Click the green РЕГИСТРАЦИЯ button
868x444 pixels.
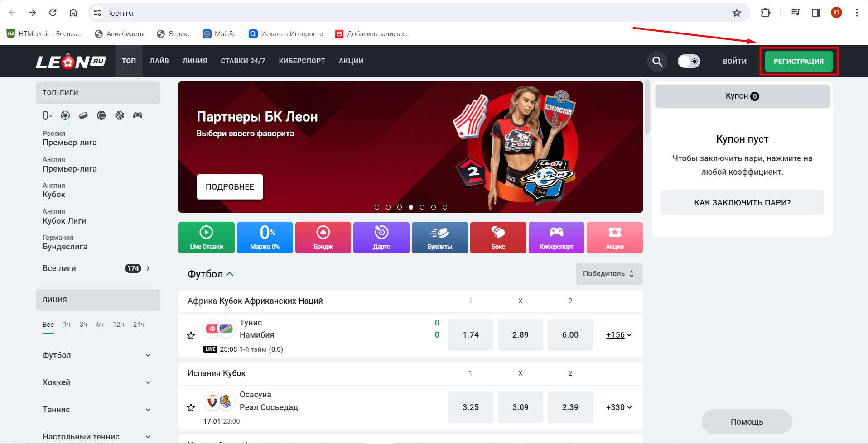tap(798, 62)
